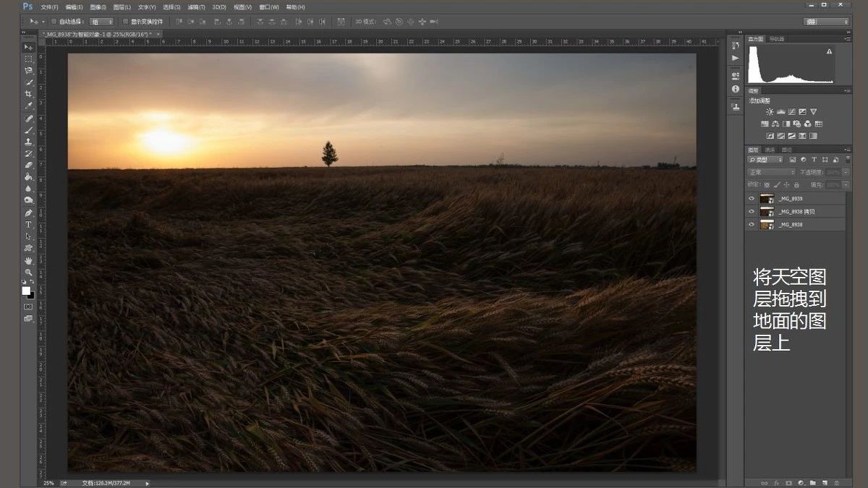Hide the _MG_8939 layer
The image size is (868, 488).
point(752,199)
